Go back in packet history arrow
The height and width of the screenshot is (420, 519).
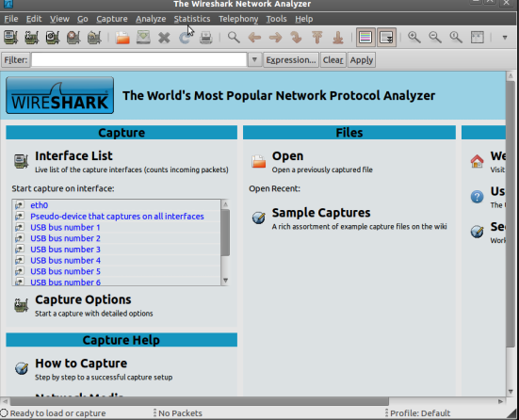coord(254,37)
